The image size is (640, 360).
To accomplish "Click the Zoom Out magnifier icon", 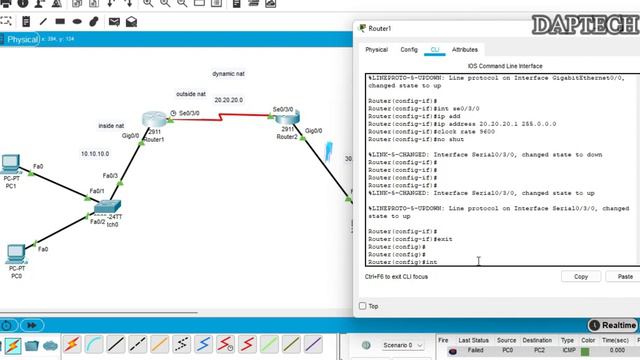I will coord(182,4).
